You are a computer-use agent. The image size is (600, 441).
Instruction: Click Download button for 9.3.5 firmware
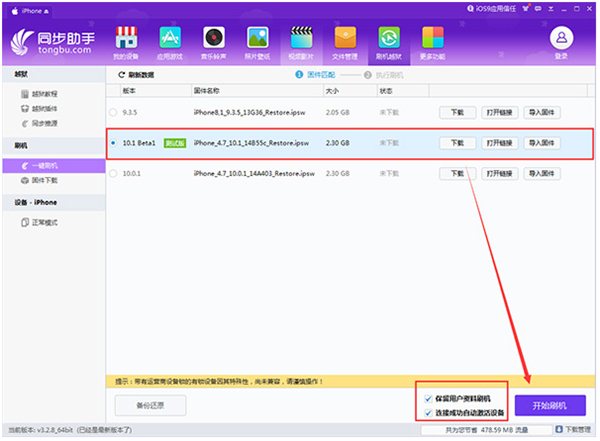[458, 112]
